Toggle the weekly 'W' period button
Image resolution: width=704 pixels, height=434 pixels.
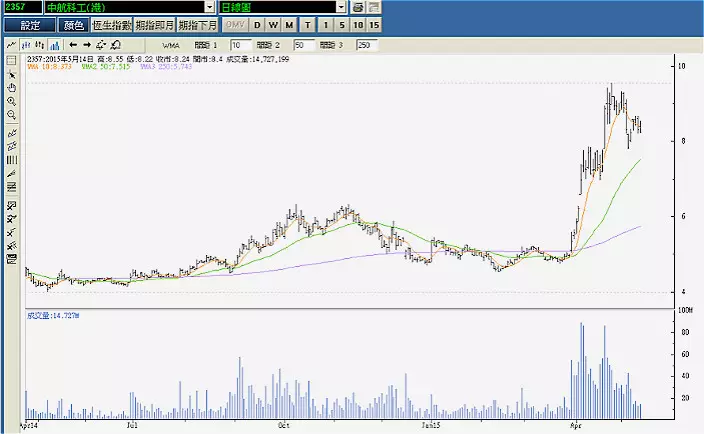click(x=273, y=25)
